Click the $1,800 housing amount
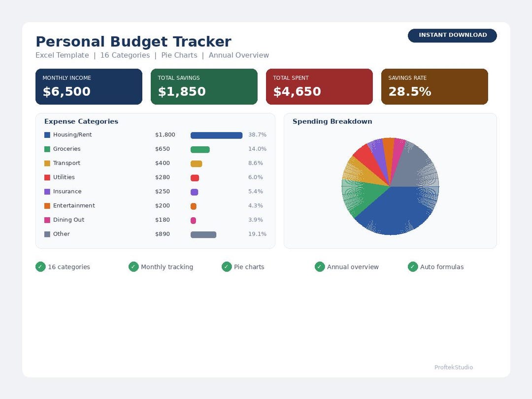 (x=165, y=134)
